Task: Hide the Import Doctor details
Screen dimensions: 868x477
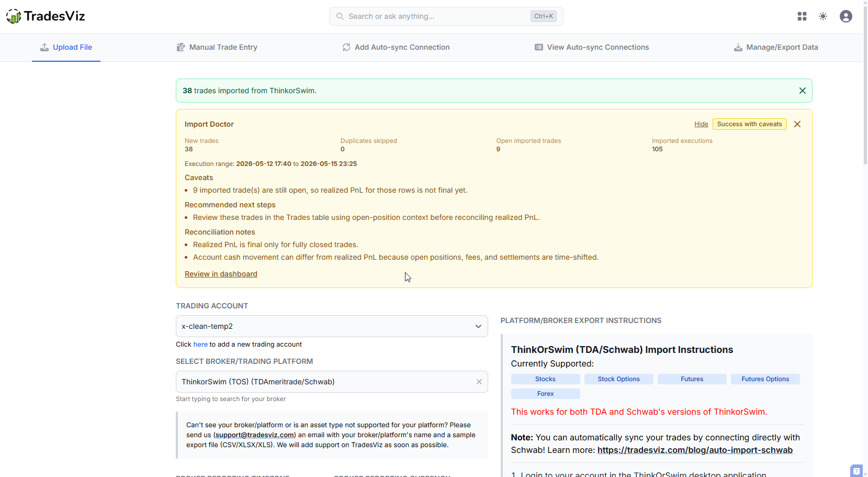Action: tap(701, 124)
